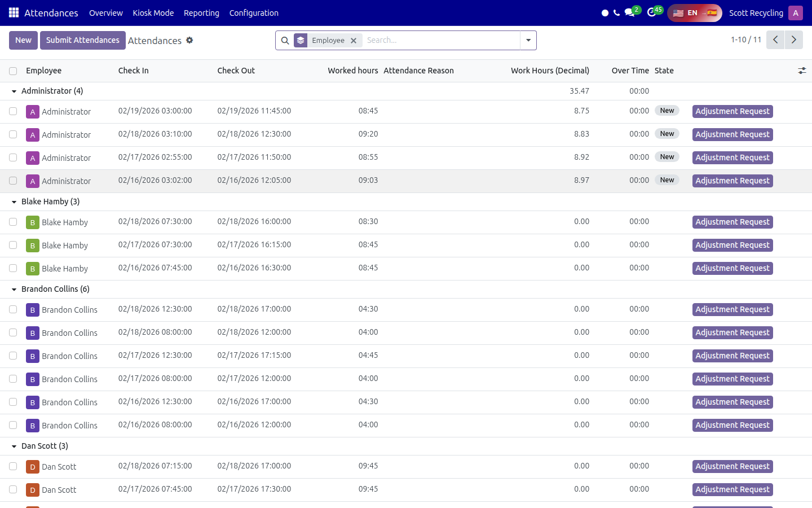Select Administrator row checked in 02/18/2026
Viewport: 812px width, 508px height.
(x=13, y=134)
